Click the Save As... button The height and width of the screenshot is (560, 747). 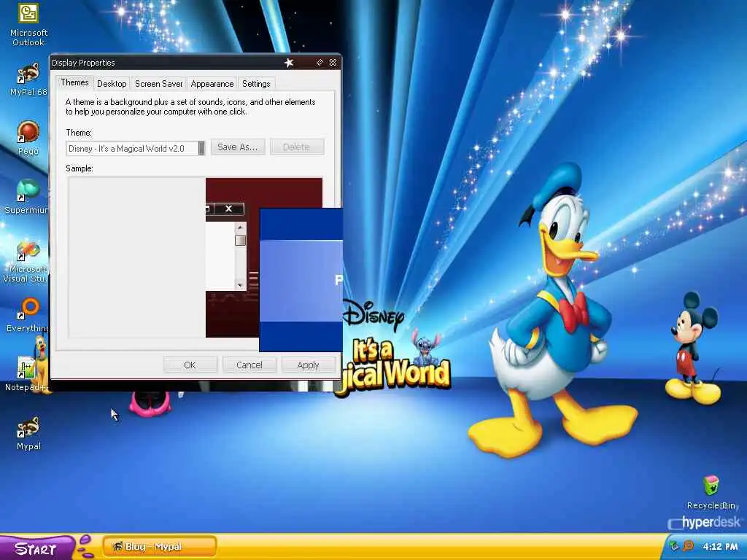pos(237,147)
